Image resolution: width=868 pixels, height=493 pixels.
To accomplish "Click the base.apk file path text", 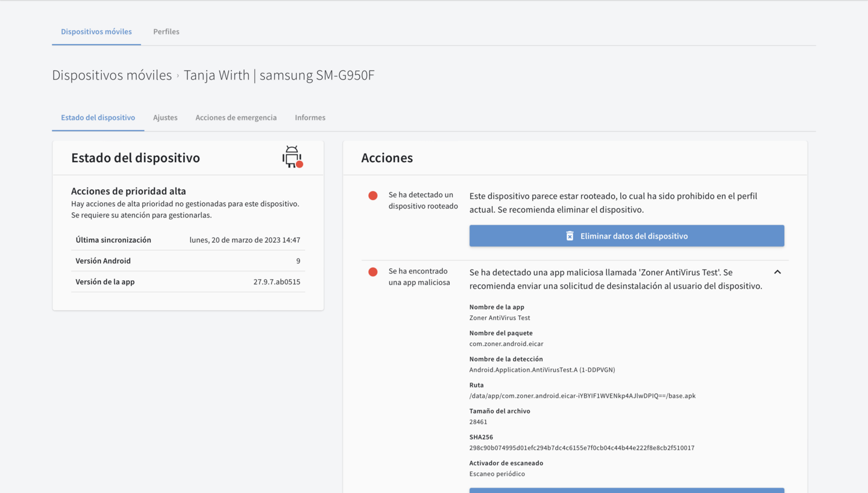I will [582, 396].
